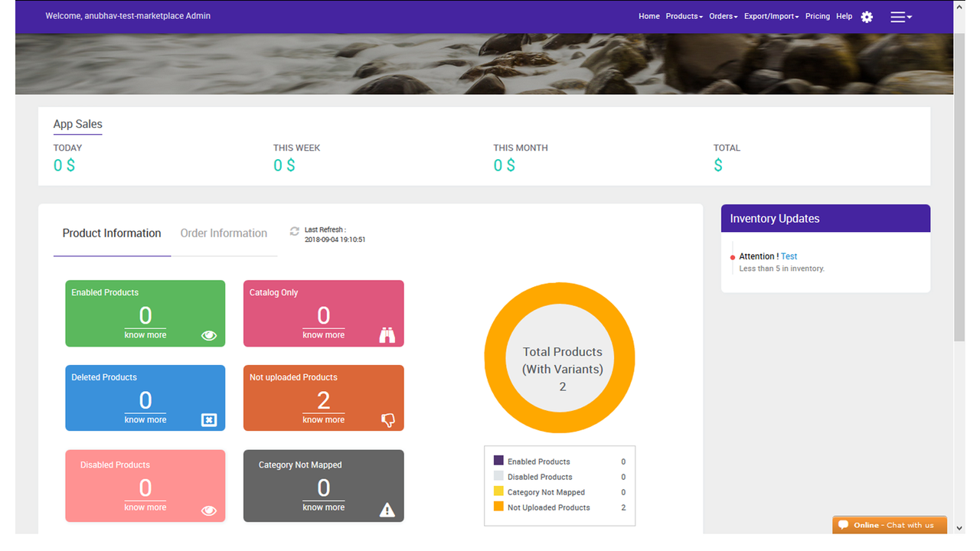The image size is (980, 551).
Task: Switch to the Order Information tab
Action: click(x=224, y=233)
